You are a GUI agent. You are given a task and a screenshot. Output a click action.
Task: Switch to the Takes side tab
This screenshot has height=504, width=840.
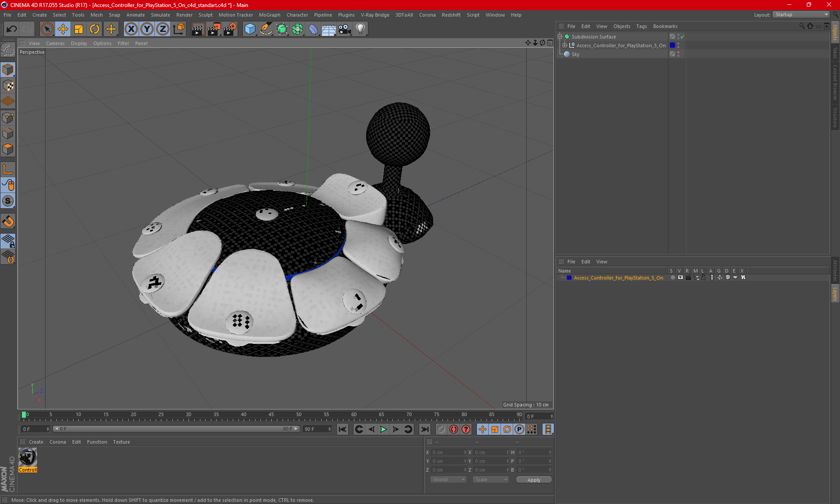[x=835, y=52]
